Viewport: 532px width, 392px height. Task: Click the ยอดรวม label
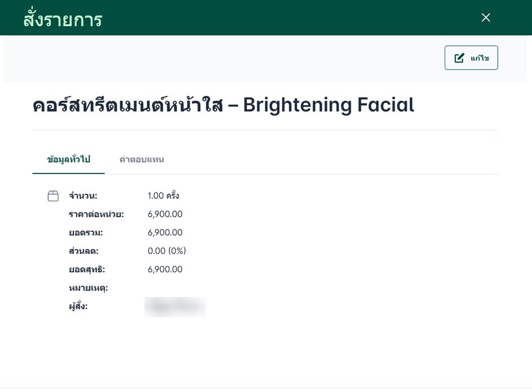click(x=86, y=232)
